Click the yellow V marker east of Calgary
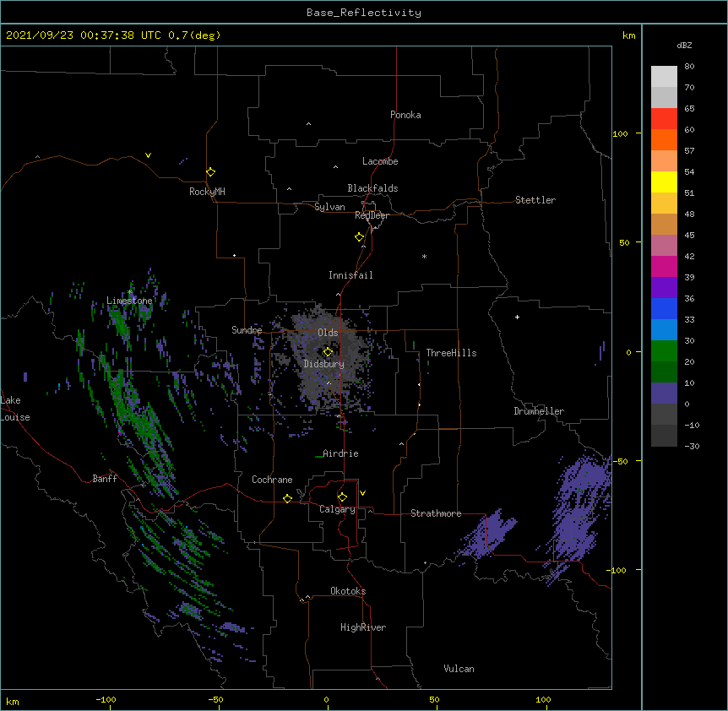Viewport: 728px width, 711px height. 362,493
